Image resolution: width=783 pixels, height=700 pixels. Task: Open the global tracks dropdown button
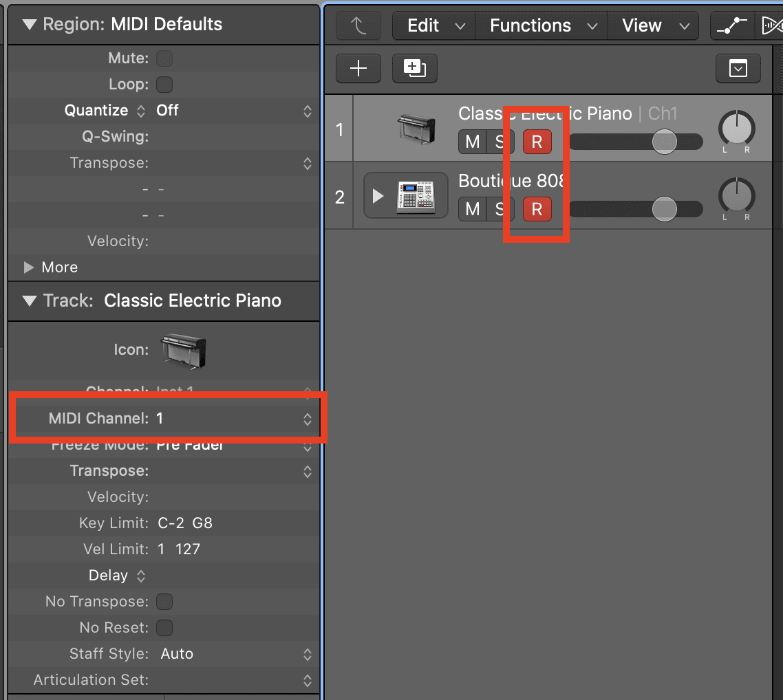(x=738, y=68)
